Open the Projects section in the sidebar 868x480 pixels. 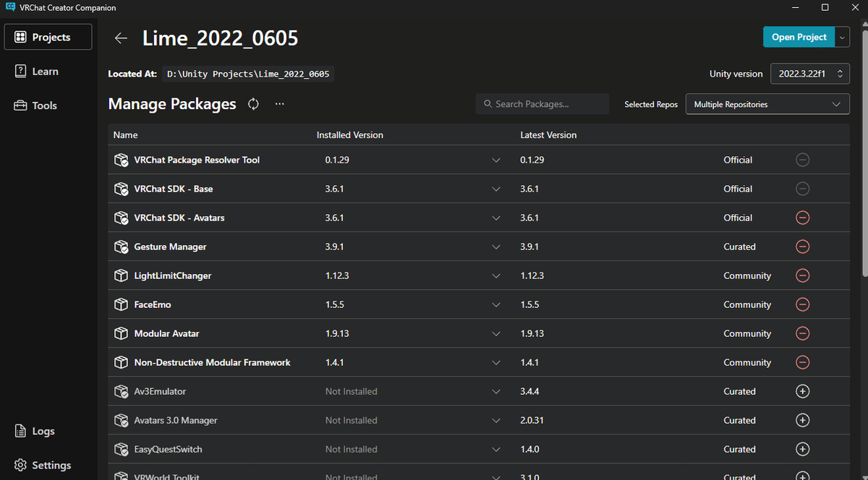pyautogui.click(x=48, y=37)
